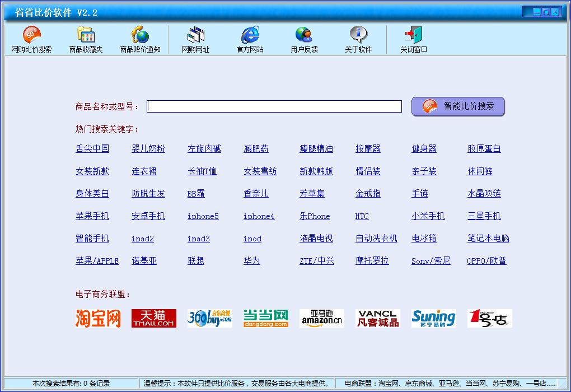Viewport: 571px width, 392px height.
Task: Pick the 华为 brand keyword
Action: point(252,261)
